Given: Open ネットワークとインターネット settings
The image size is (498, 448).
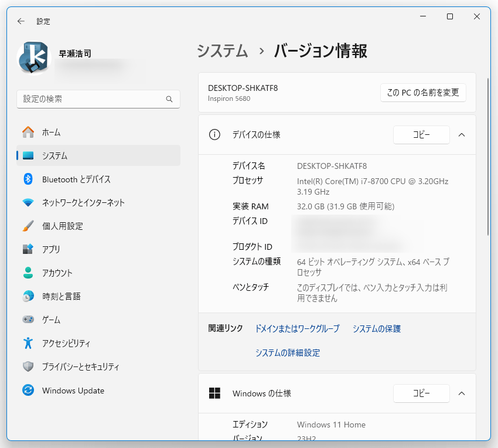Looking at the screenshot, I should (x=98, y=202).
